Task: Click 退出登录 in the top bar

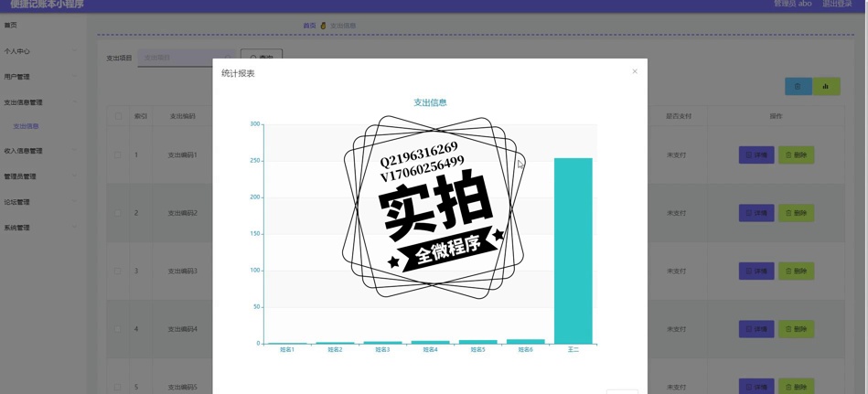Action: pos(836,4)
